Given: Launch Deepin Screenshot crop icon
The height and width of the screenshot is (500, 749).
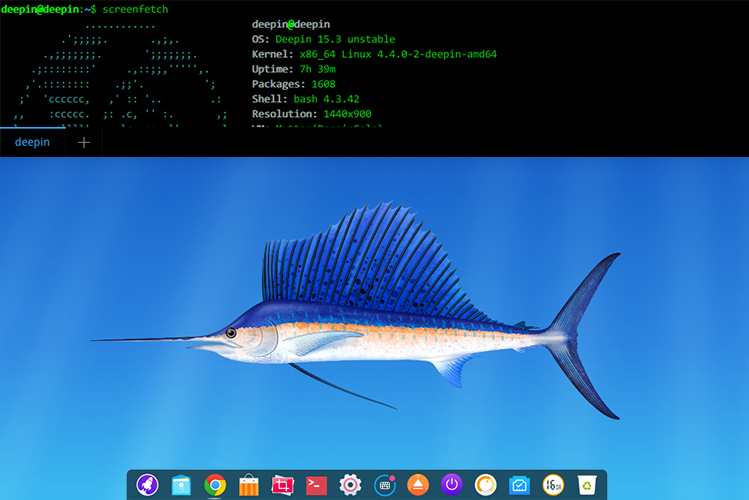Looking at the screenshot, I should tap(282, 485).
